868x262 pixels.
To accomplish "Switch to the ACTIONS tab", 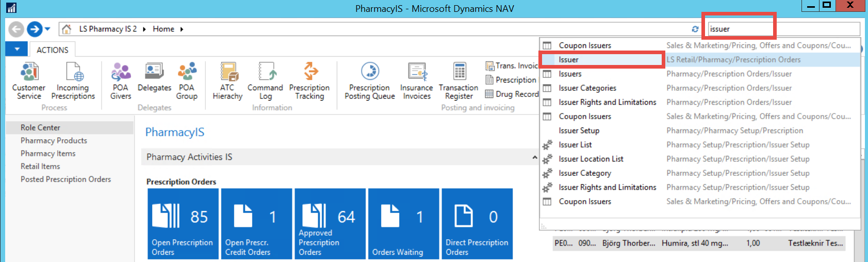I will [52, 50].
